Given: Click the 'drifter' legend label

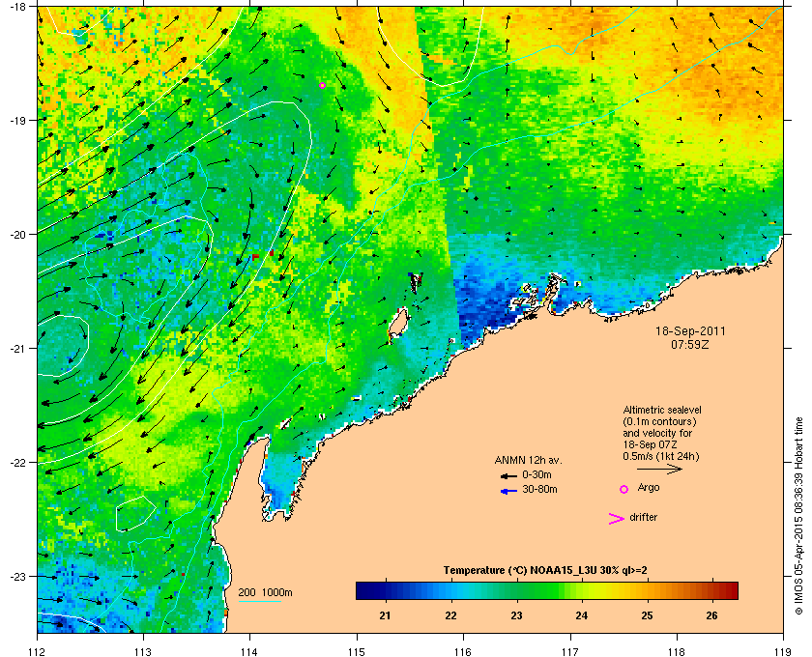Looking at the screenshot, I should (643, 517).
